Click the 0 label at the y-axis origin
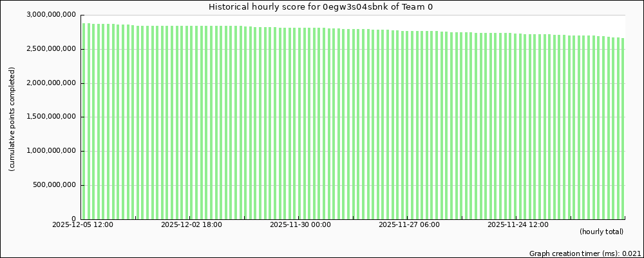This screenshot has height=258, width=644. (74, 219)
